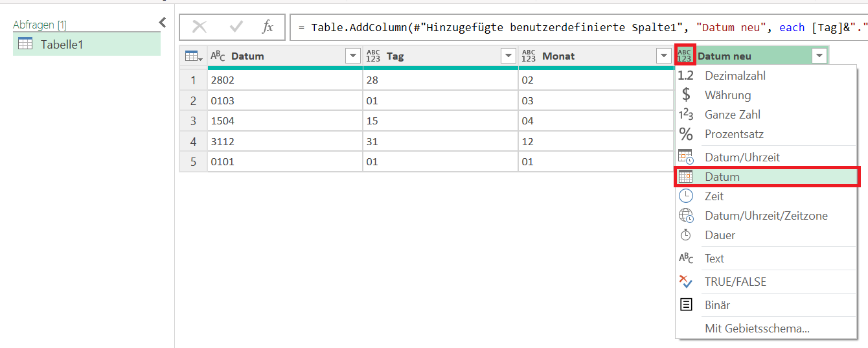Collapse the Abfragen pane with the chevron
This screenshot has width=868, height=348.
(162, 23)
